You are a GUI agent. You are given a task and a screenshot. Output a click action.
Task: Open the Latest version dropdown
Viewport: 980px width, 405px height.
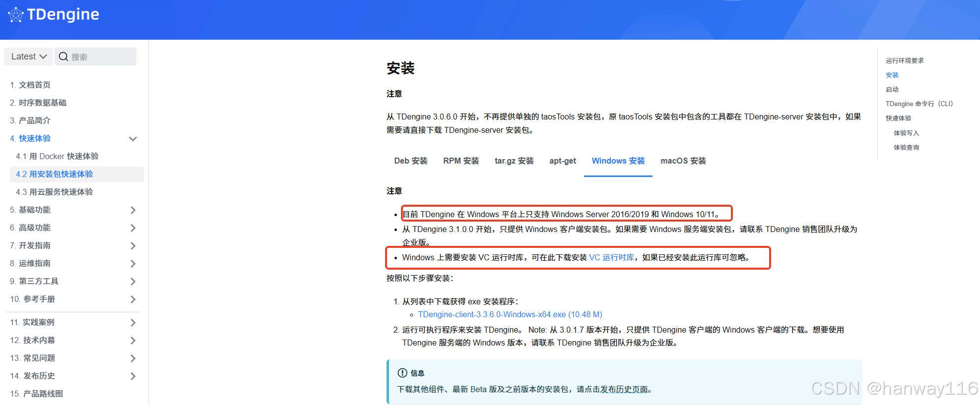pos(28,57)
